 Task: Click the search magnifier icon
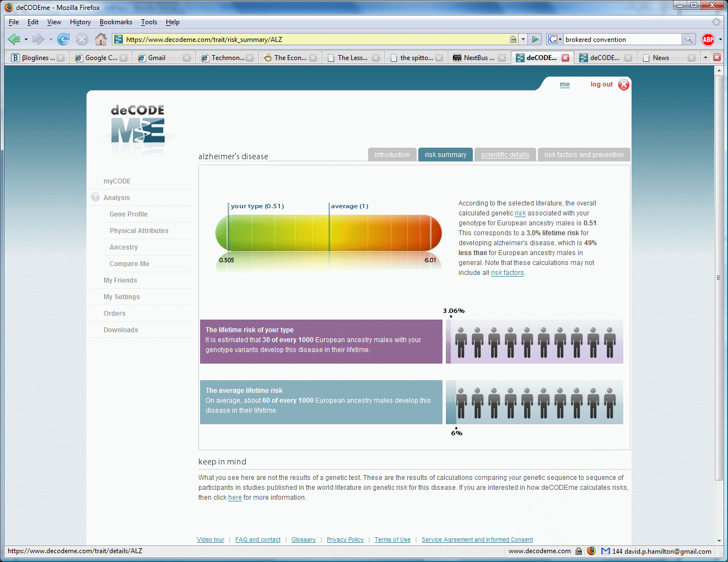(x=688, y=39)
